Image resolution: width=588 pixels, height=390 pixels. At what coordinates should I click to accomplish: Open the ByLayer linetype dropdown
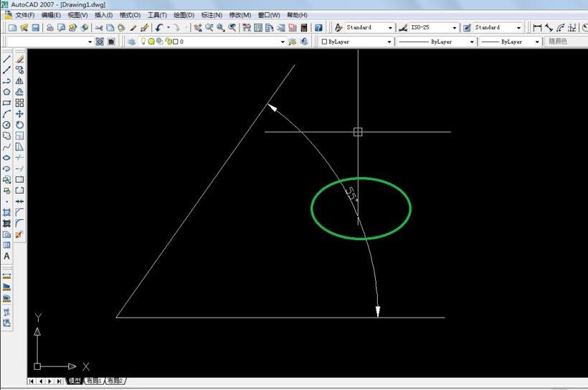point(472,42)
